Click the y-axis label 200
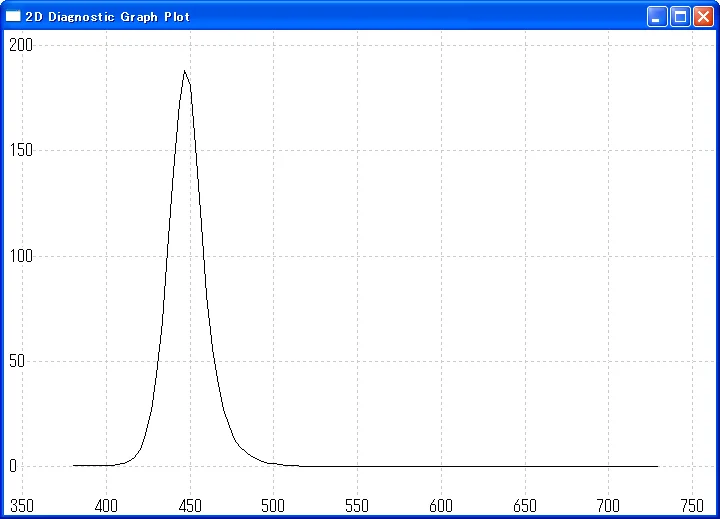The height and width of the screenshot is (519, 720). click(21, 45)
